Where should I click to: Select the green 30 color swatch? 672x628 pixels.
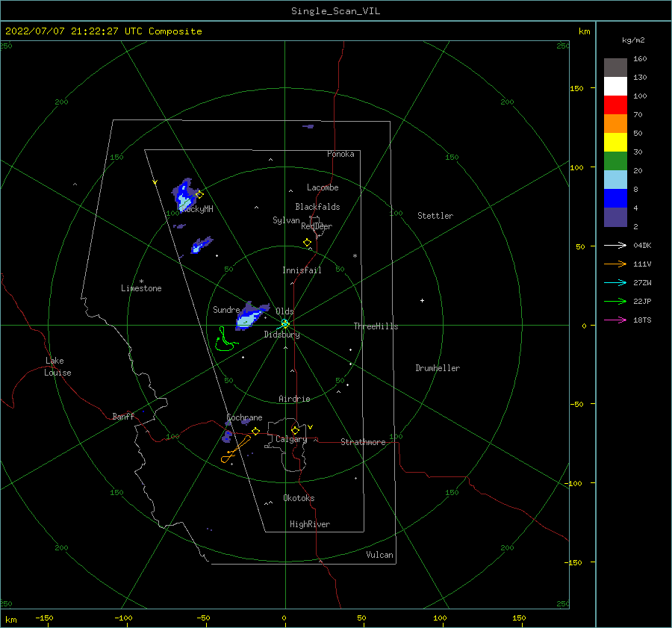pyautogui.click(x=615, y=161)
